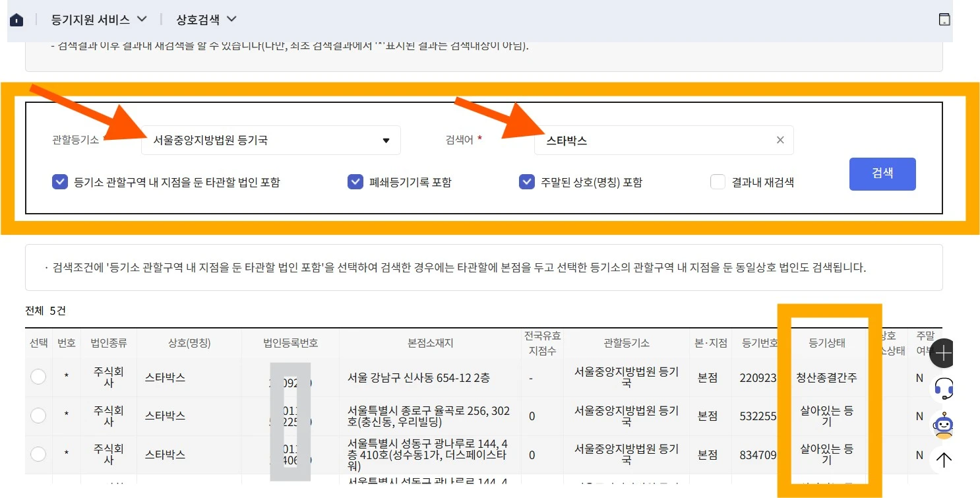Click address 종로구 율곡로 256, 302호
Image resolution: width=980 pixels, height=498 pixels.
click(x=428, y=416)
